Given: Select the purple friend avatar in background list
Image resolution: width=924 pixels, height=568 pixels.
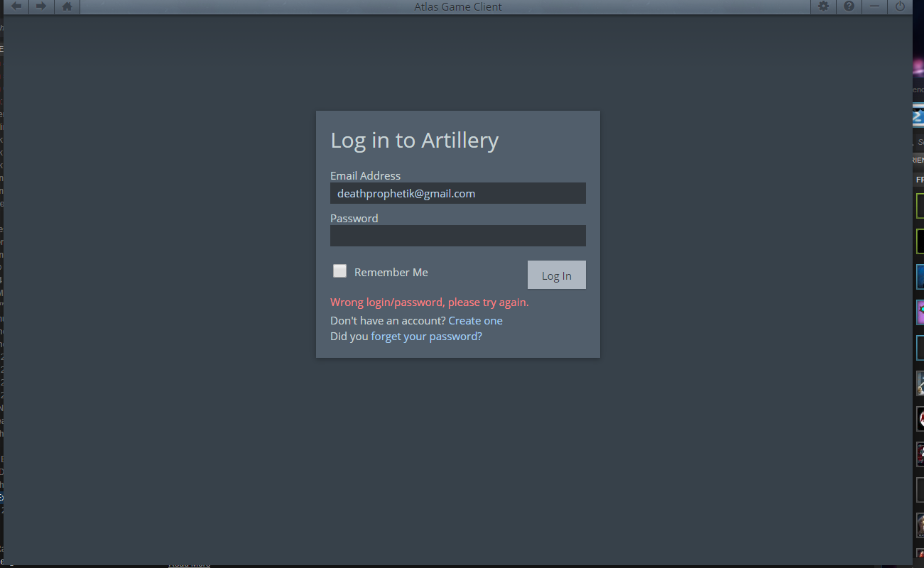Looking at the screenshot, I should (920, 312).
